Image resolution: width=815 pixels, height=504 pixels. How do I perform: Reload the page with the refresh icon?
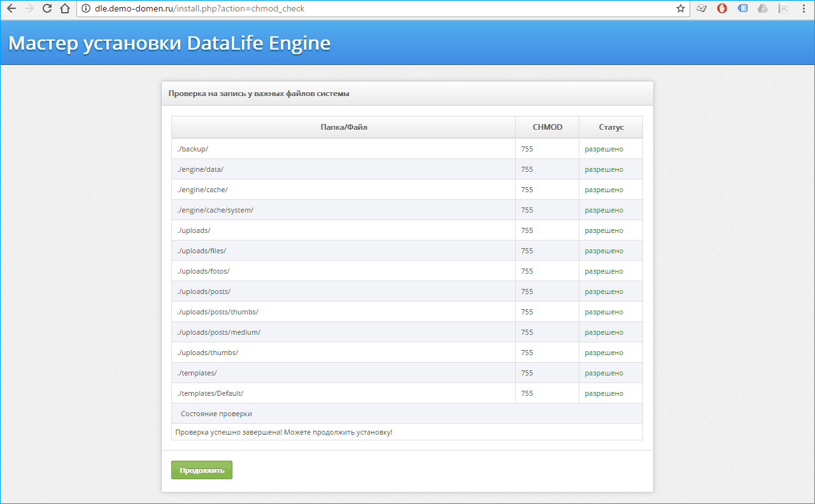46,9
